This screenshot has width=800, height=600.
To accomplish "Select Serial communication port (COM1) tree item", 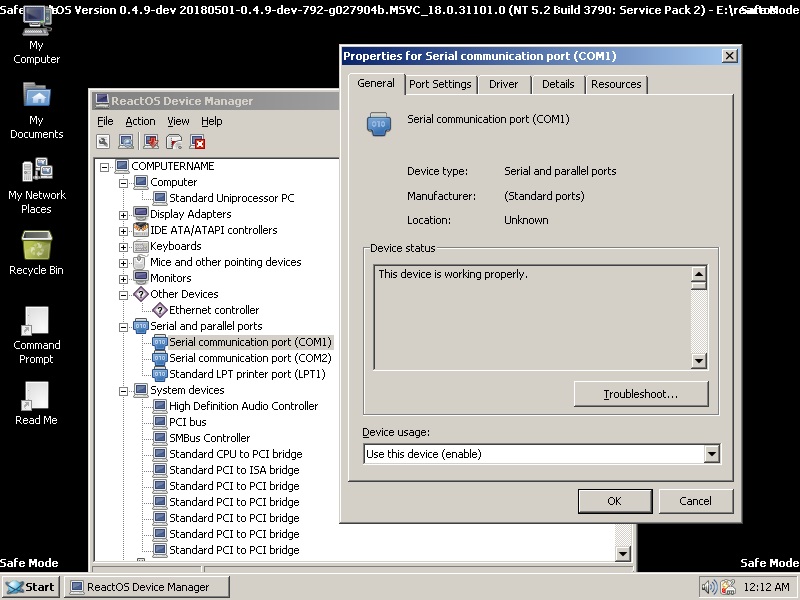I will click(251, 342).
